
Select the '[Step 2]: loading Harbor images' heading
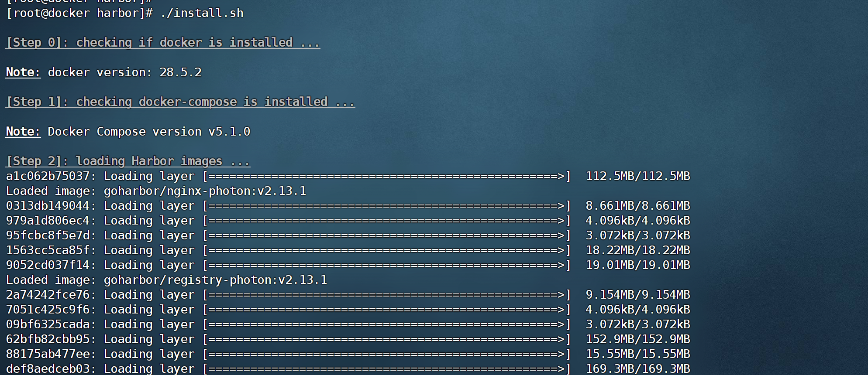pyautogui.click(x=128, y=161)
